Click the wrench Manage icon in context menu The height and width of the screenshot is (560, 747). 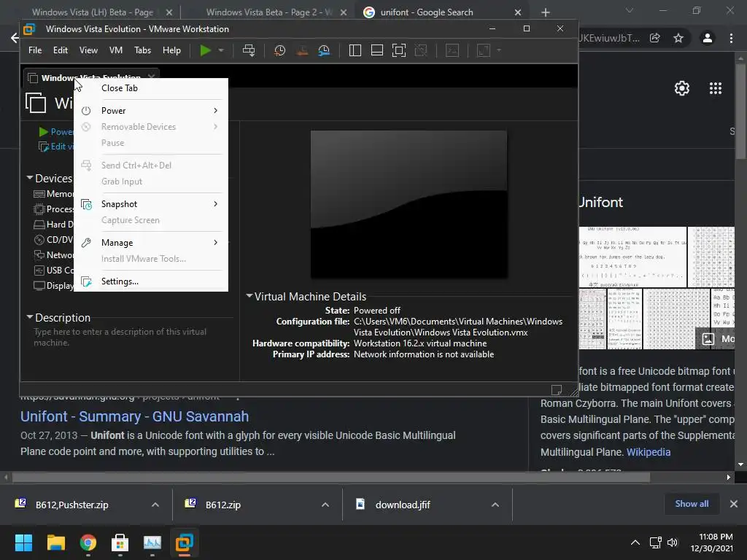(86, 243)
